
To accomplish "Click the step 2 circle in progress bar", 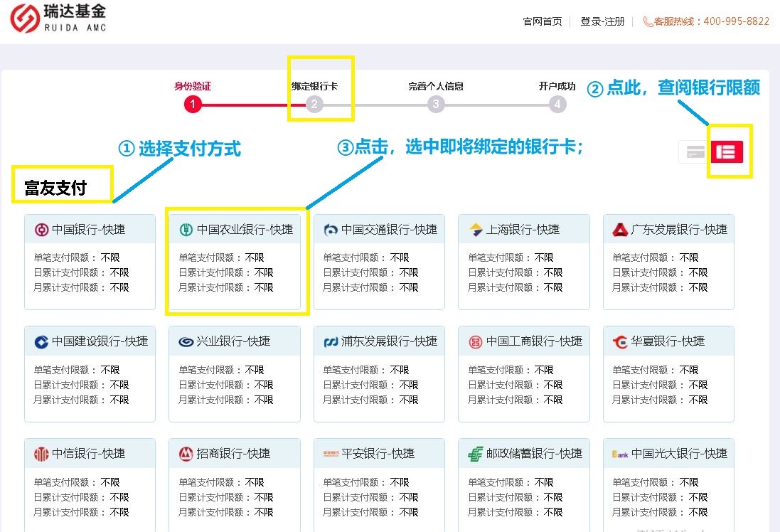I will coord(314,104).
